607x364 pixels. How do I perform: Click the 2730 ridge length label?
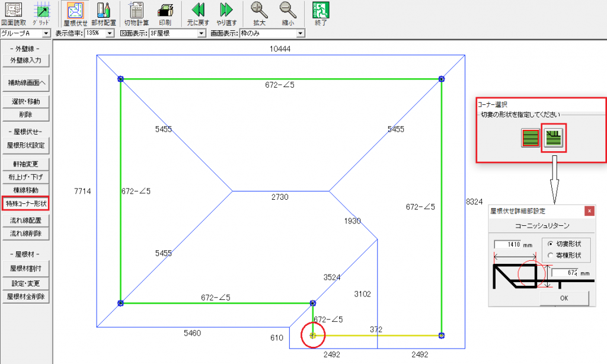tap(280, 197)
